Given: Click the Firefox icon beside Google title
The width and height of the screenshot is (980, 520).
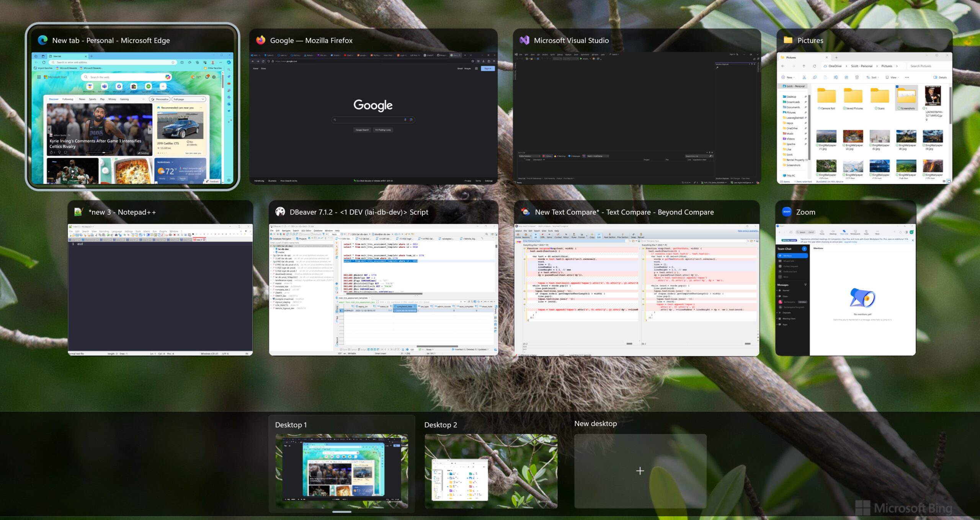Looking at the screenshot, I should pos(261,40).
